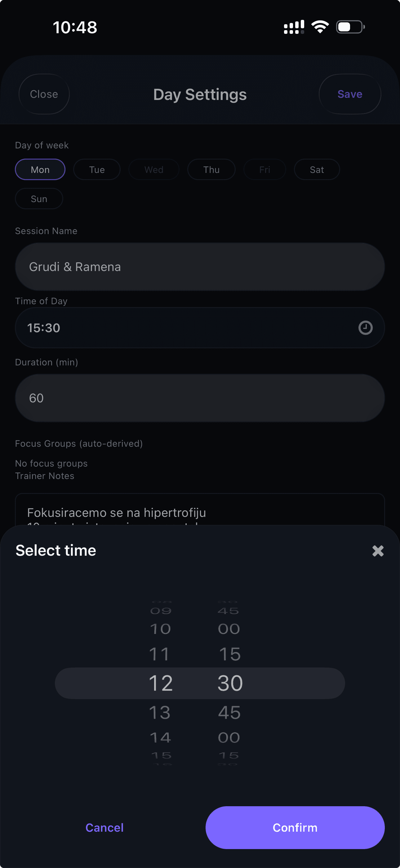Toggle the Tue day chip
Screen dimensions: 400x868
[97, 170]
